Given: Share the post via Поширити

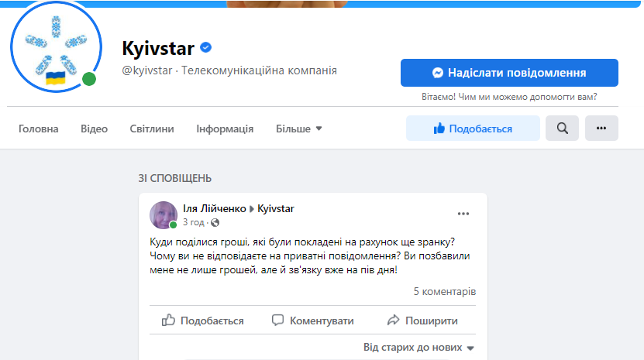Looking at the screenshot, I should [422, 321].
